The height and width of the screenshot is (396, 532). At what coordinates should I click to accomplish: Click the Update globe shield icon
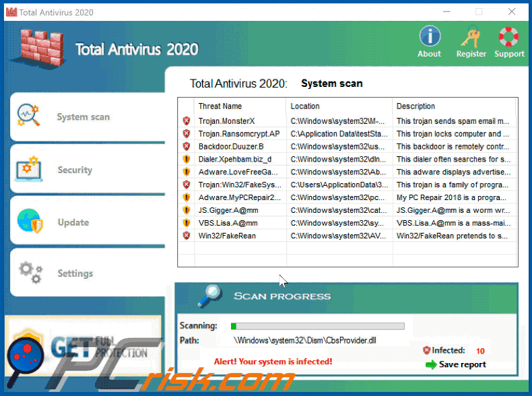pos(30,221)
